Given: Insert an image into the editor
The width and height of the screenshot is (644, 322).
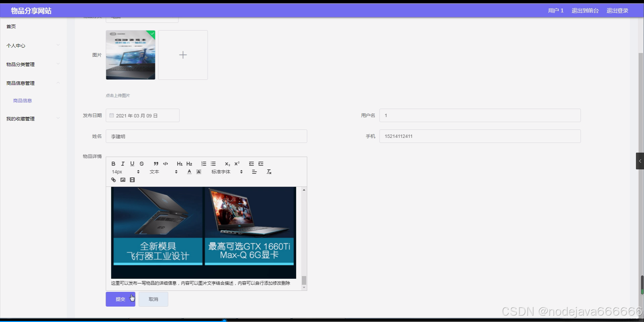Looking at the screenshot, I should [123, 180].
